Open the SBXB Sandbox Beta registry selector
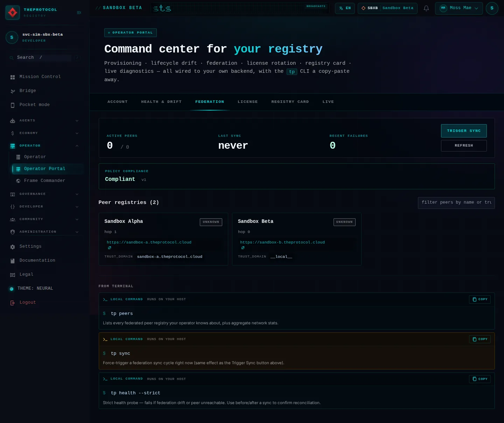The image size is (504, 423). point(387,8)
